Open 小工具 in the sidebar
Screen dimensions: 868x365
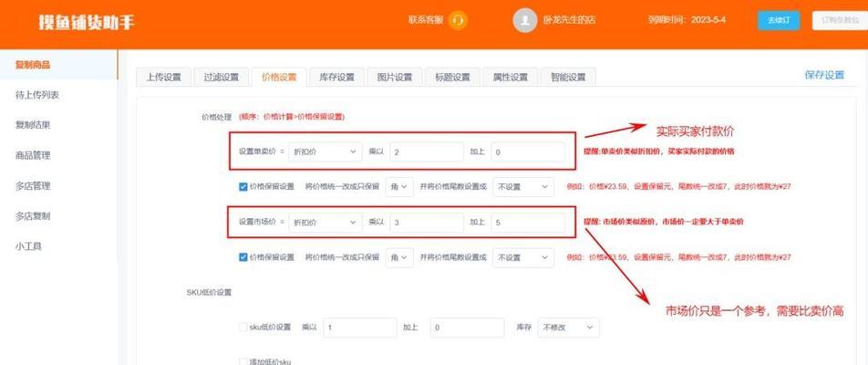pyautogui.click(x=58, y=246)
